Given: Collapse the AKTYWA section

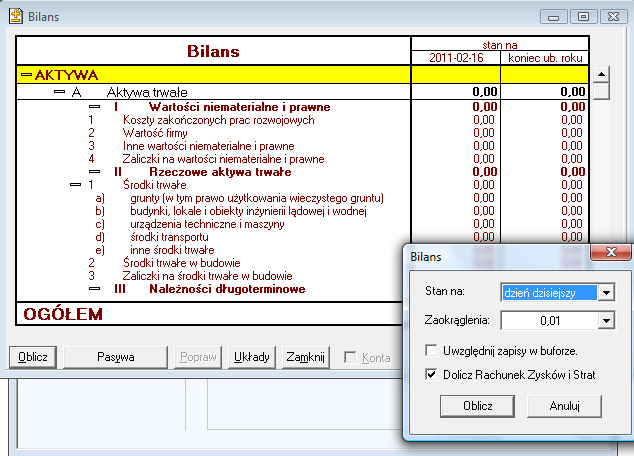Looking at the screenshot, I should pyautogui.click(x=26, y=75).
